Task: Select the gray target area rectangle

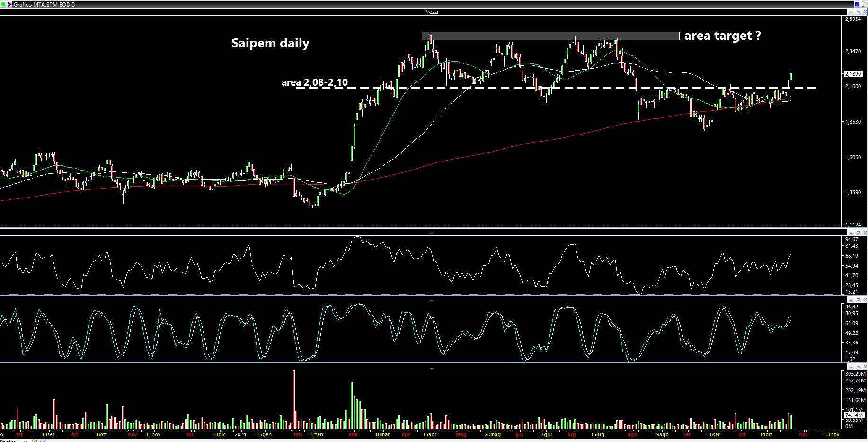Action: (x=550, y=36)
